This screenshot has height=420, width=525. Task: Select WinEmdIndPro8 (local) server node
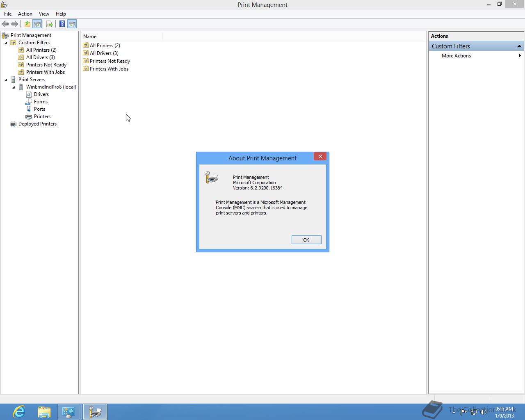[x=51, y=87]
